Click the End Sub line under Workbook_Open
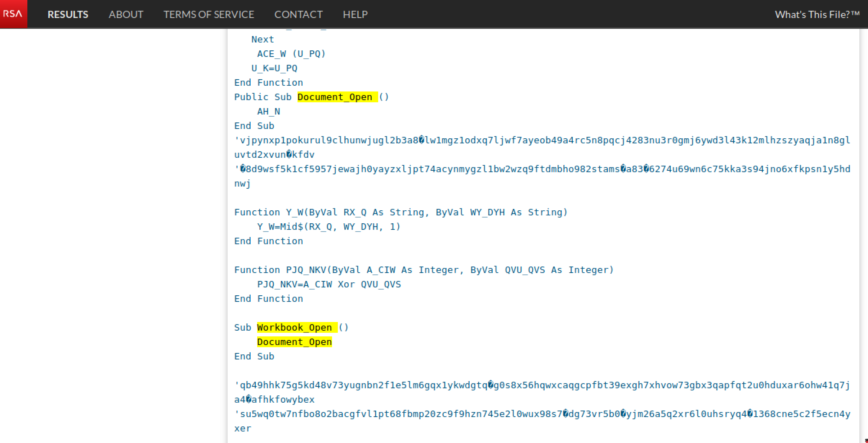Image resolution: width=868 pixels, height=443 pixels. pyautogui.click(x=254, y=356)
